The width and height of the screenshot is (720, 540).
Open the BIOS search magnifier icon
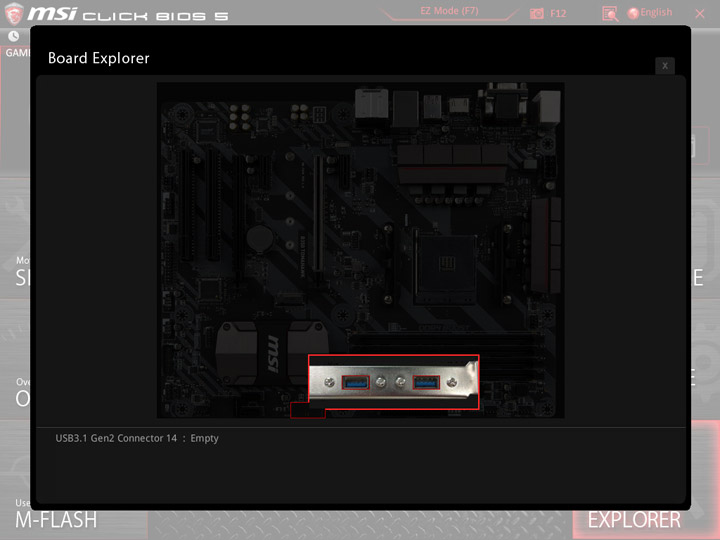[x=610, y=14]
